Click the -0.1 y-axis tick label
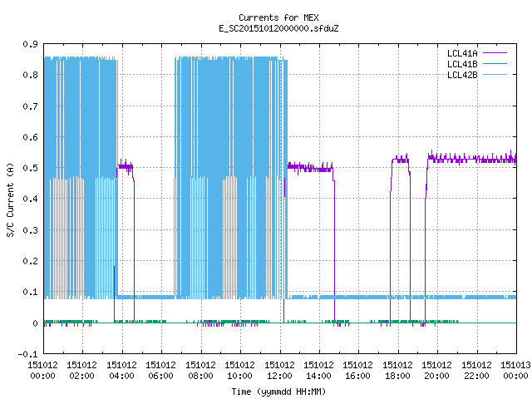 click(27, 354)
